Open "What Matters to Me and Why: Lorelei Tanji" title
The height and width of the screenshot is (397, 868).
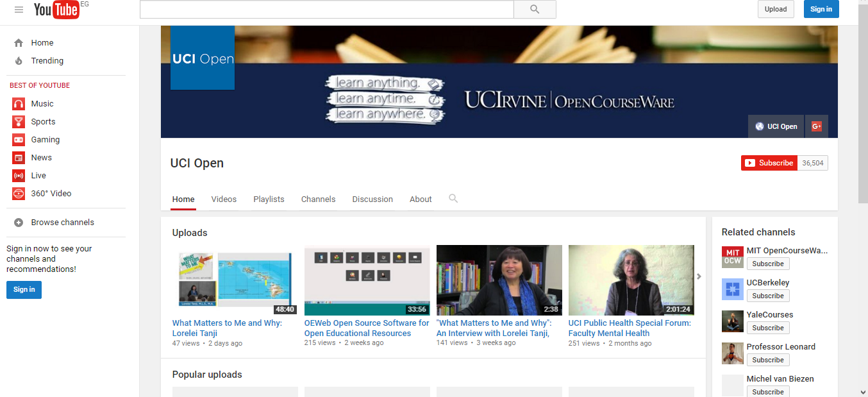pyautogui.click(x=227, y=328)
